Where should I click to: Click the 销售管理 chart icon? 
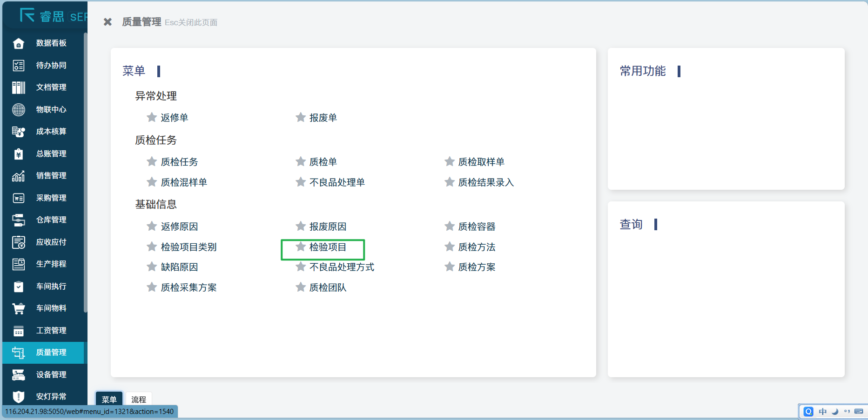point(19,176)
